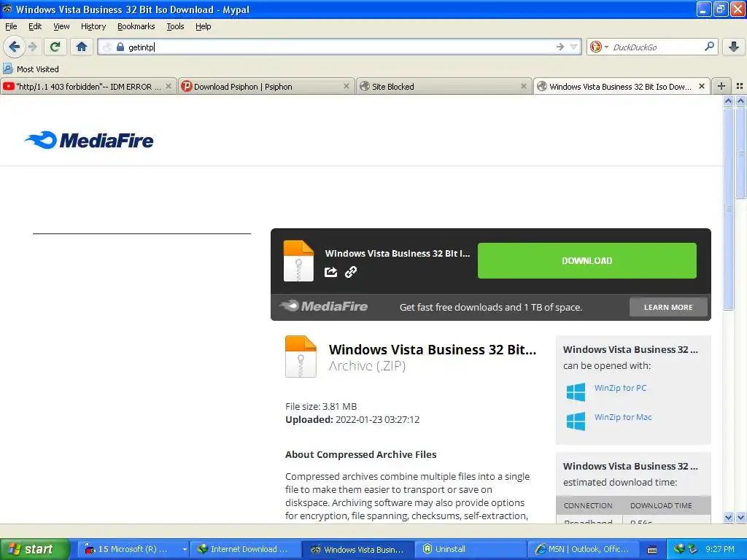Open the browser home page
747x560 pixels.
pyautogui.click(x=82, y=47)
